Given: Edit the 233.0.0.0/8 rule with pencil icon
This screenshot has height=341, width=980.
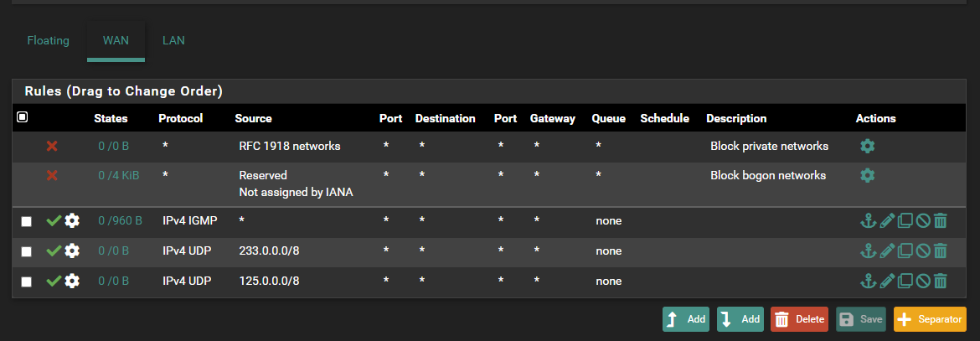Looking at the screenshot, I should click(887, 251).
